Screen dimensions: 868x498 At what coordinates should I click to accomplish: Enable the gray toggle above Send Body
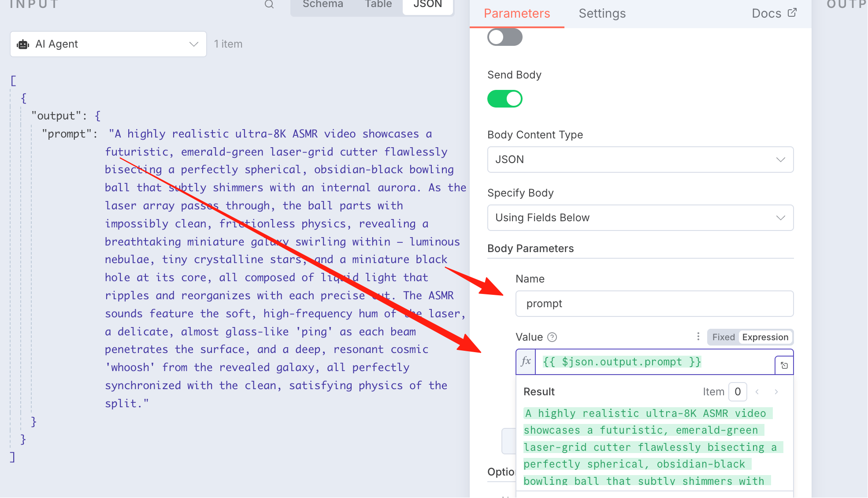[x=505, y=37]
